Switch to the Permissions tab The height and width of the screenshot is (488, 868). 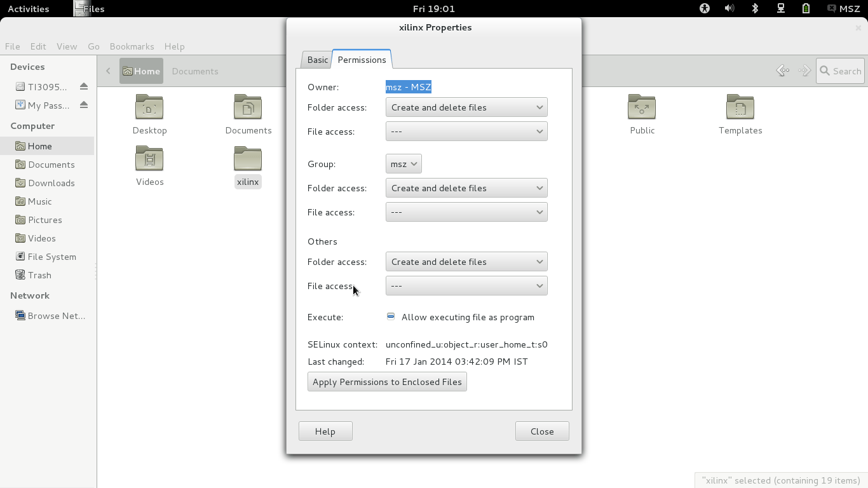362,59
